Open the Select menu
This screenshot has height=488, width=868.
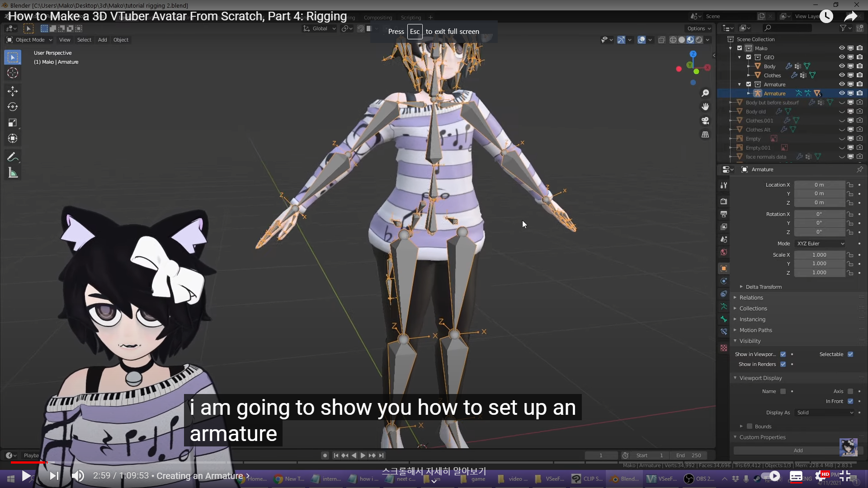pos(84,40)
